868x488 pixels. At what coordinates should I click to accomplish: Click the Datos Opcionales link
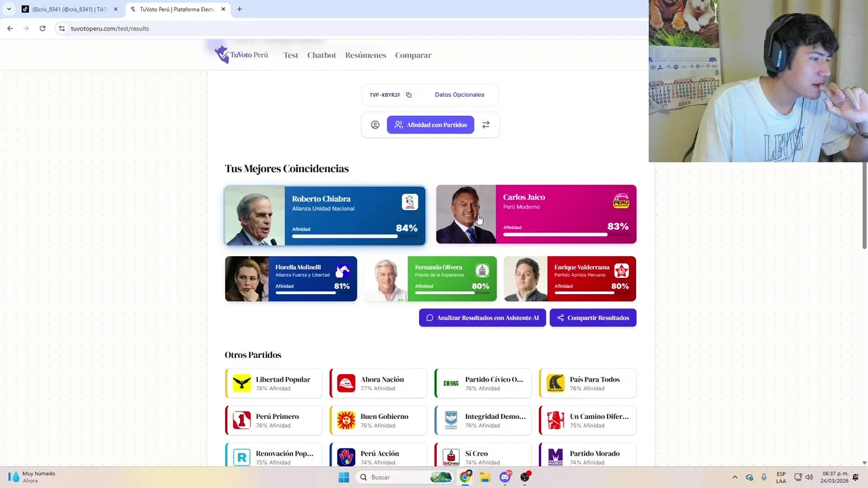coord(459,95)
